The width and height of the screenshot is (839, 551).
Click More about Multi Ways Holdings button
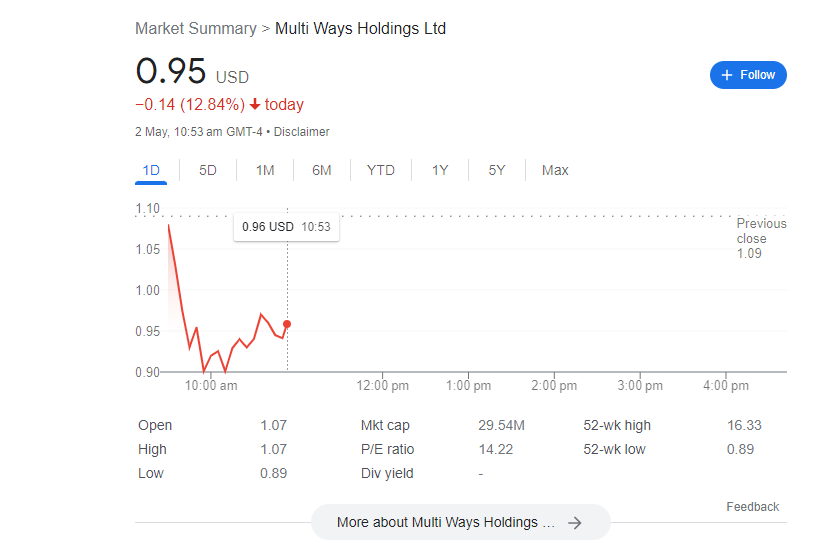coord(460,522)
